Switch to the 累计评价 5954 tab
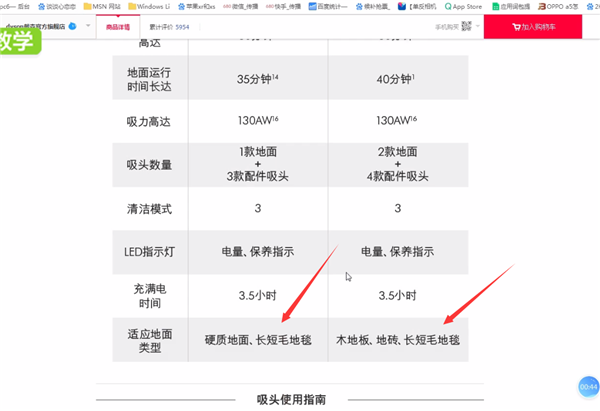Screen dimensions: 600x411 (x=169, y=27)
